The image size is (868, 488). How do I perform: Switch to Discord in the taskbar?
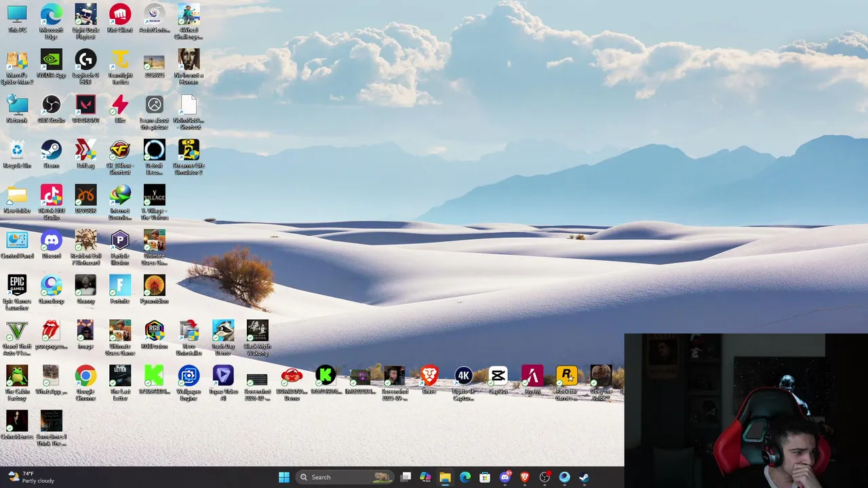click(x=505, y=477)
